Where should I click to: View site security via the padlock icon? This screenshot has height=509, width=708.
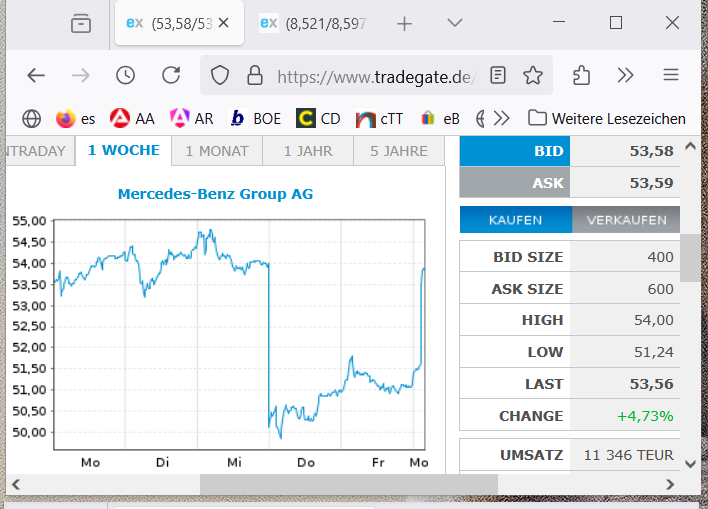click(x=255, y=75)
